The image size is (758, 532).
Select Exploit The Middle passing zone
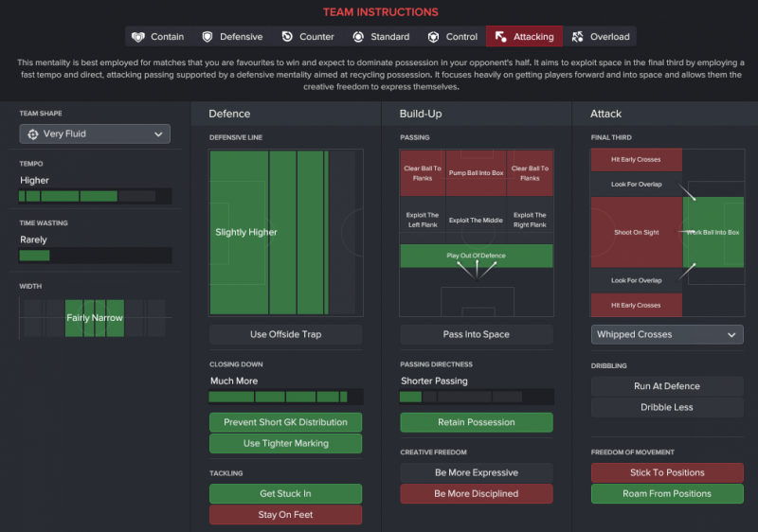click(476, 220)
